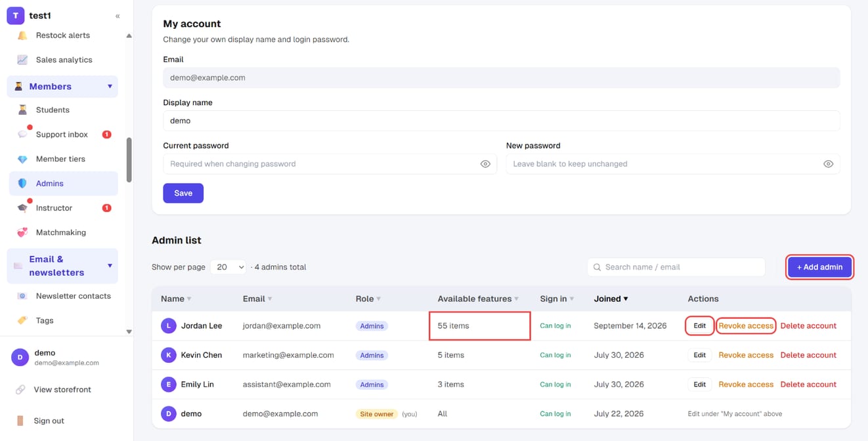Click the Matchmaking hearts icon
868x441 pixels.
[22, 232]
